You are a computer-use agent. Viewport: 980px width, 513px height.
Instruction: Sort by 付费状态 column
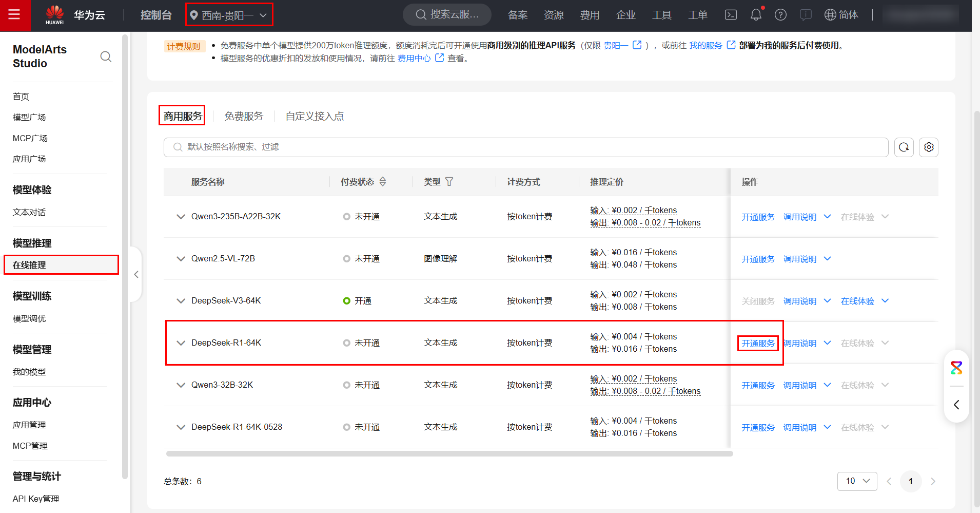(383, 182)
